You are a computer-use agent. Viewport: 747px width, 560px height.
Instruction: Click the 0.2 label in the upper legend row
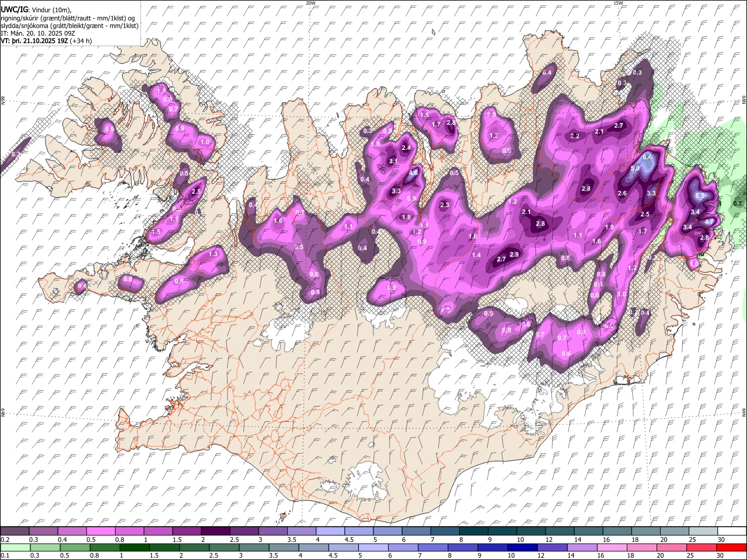tap(5, 539)
